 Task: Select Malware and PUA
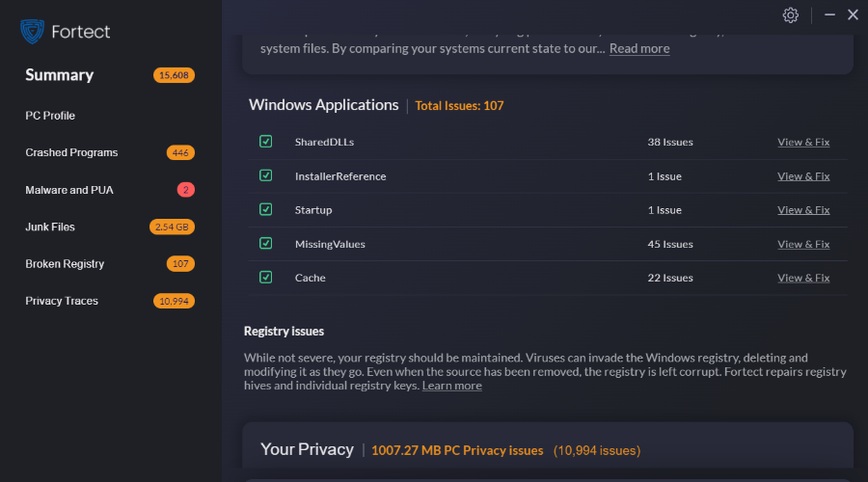coord(69,190)
